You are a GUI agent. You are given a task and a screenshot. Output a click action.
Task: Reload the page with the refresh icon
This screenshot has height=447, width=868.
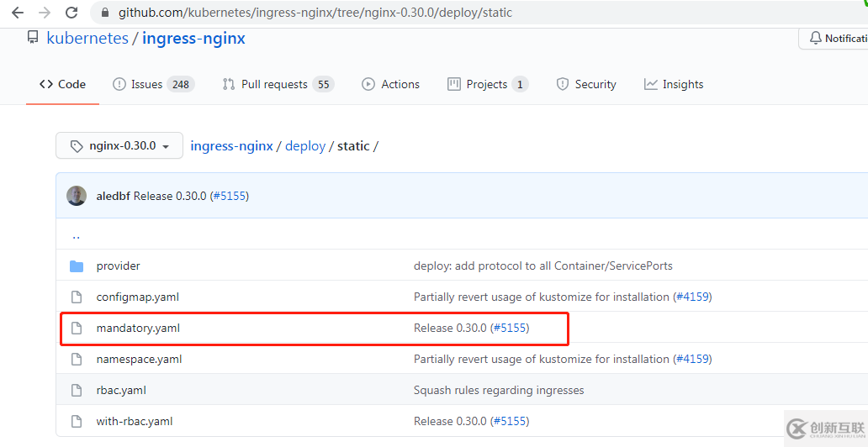click(71, 13)
